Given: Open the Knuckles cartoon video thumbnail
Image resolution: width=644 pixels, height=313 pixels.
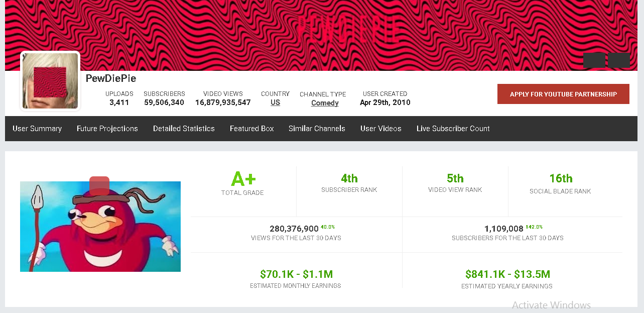Looking at the screenshot, I should (100, 227).
